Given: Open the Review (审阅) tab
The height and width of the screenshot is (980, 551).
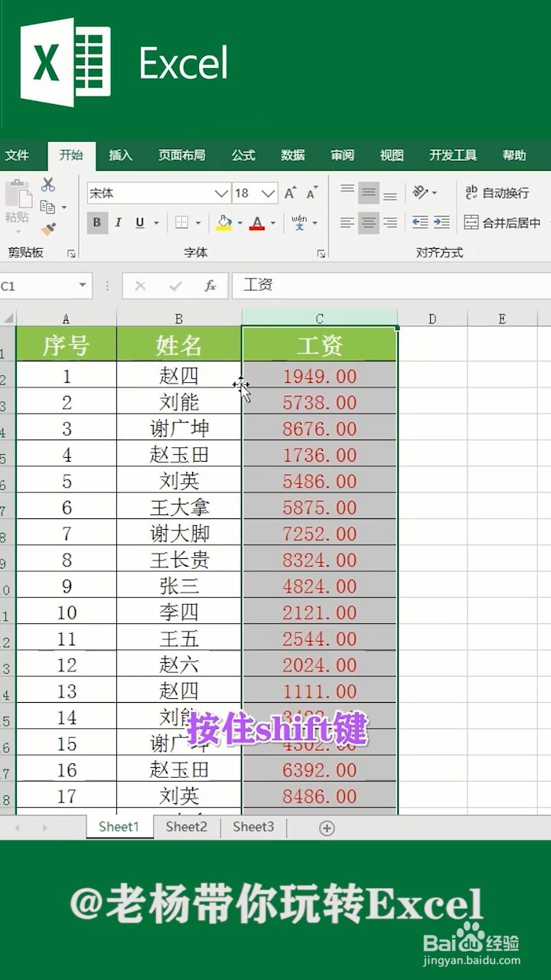Looking at the screenshot, I should click(x=342, y=155).
